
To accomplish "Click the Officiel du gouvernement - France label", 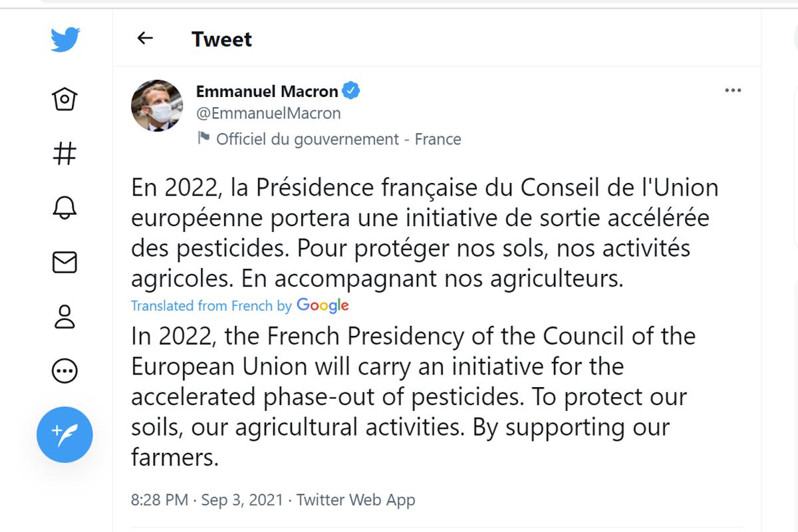I will click(338, 139).
